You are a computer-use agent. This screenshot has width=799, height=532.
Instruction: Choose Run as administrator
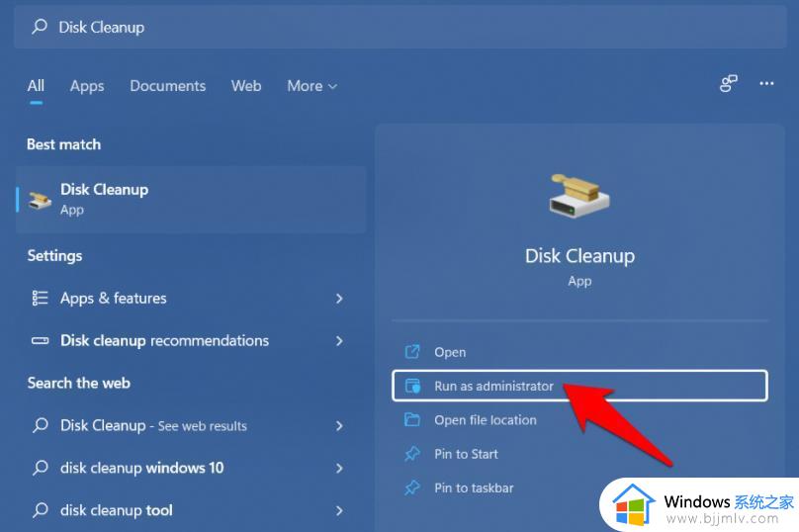coord(579,386)
